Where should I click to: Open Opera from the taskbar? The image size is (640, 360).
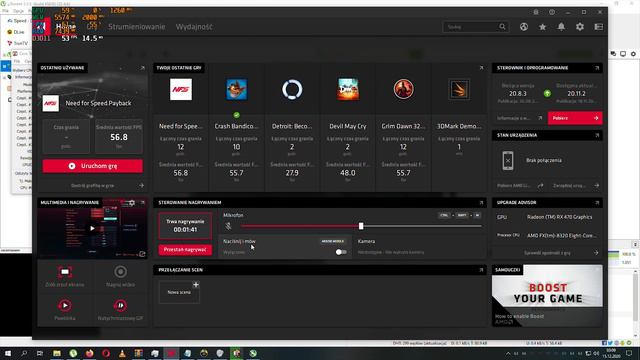(106, 353)
